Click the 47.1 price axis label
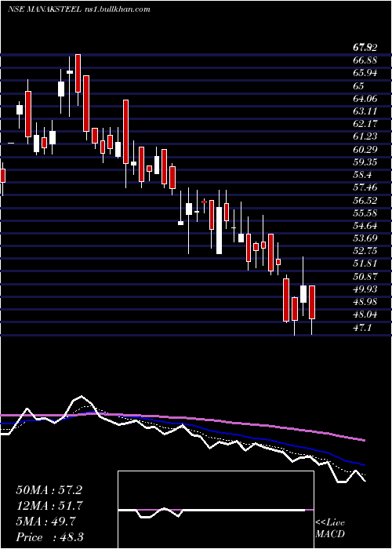392x549 pixels. pyautogui.click(x=362, y=327)
